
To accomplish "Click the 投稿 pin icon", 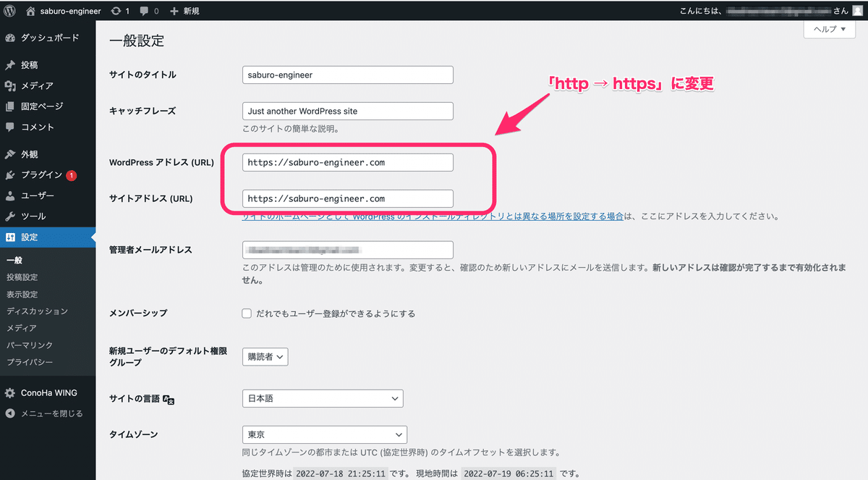I will click(10, 65).
